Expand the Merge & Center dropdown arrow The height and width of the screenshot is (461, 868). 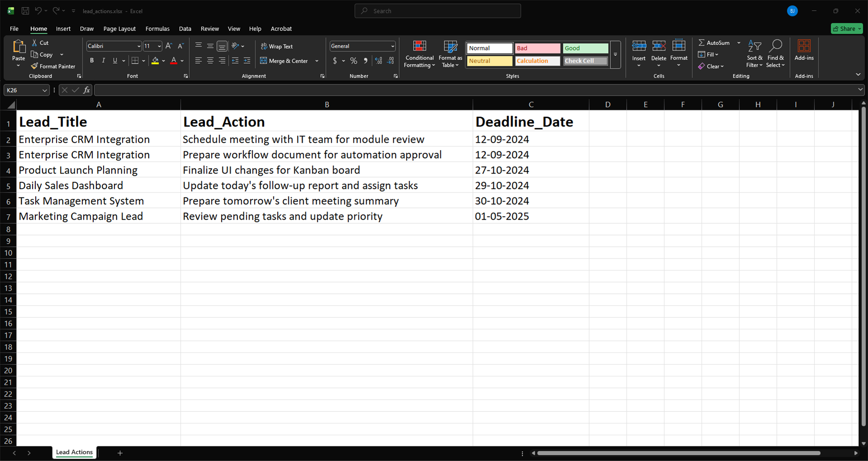[317, 61]
